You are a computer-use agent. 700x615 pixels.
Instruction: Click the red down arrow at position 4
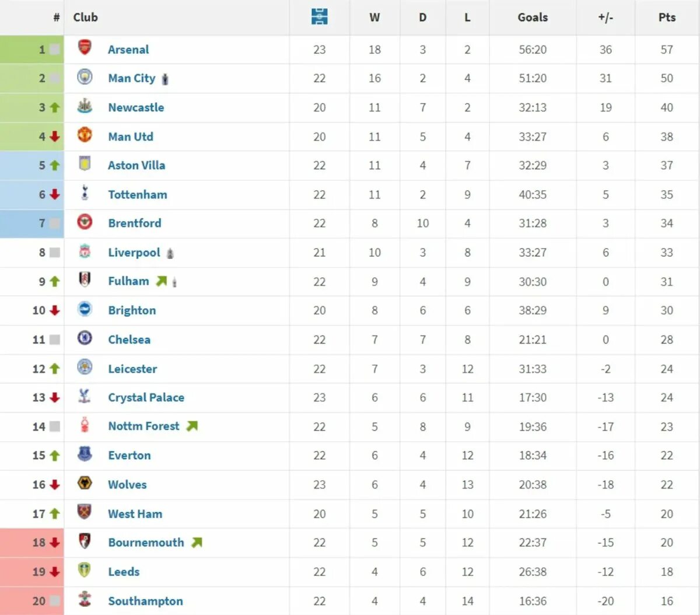click(55, 137)
